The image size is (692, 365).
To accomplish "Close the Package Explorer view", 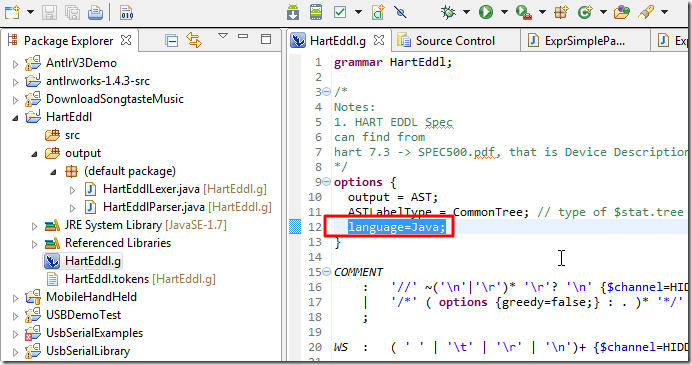I will [126, 40].
